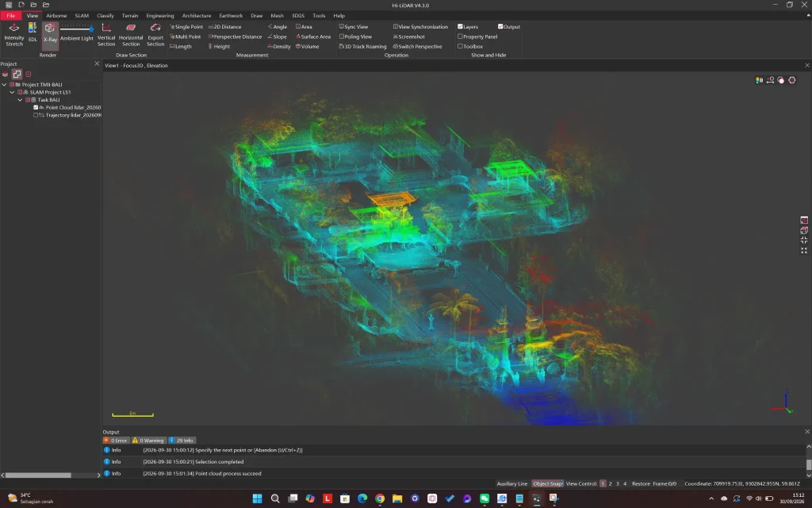Open the taskbar Search icon
The image size is (812, 508).
275,498
